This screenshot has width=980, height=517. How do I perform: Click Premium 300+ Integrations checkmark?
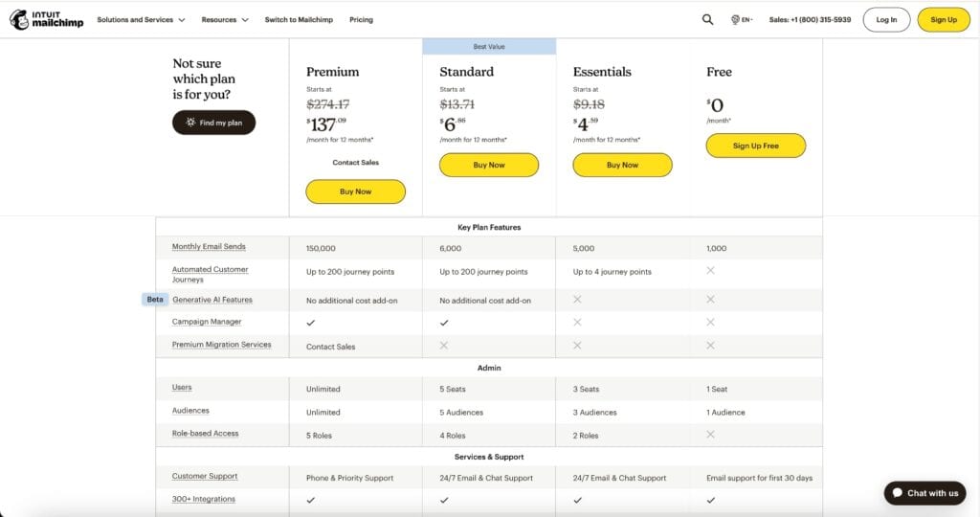(311, 500)
